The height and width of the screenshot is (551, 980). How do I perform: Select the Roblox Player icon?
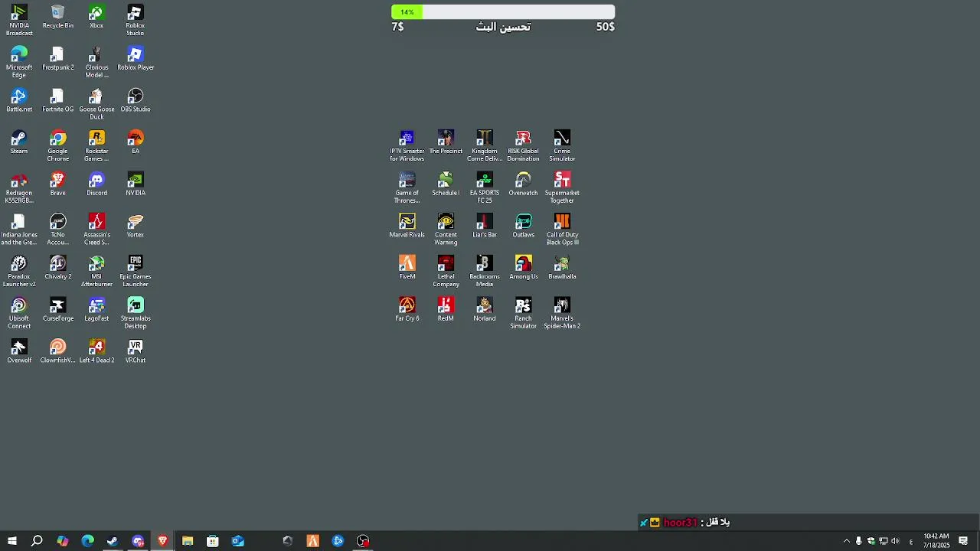(136, 59)
